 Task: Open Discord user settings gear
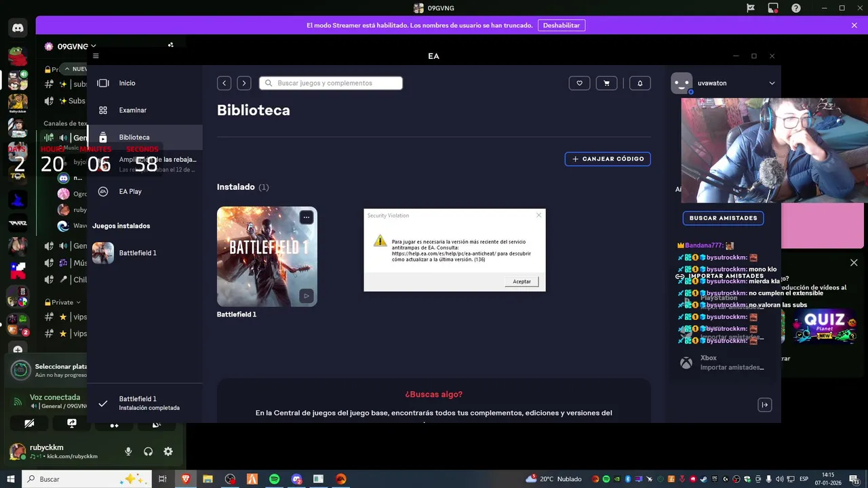coord(168,451)
